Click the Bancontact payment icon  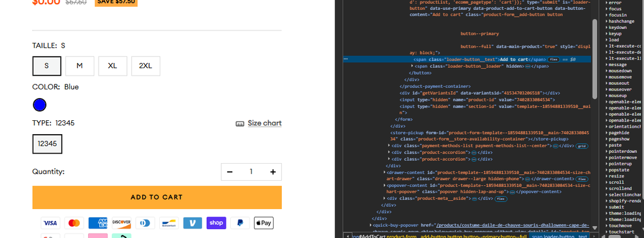[x=169, y=223]
